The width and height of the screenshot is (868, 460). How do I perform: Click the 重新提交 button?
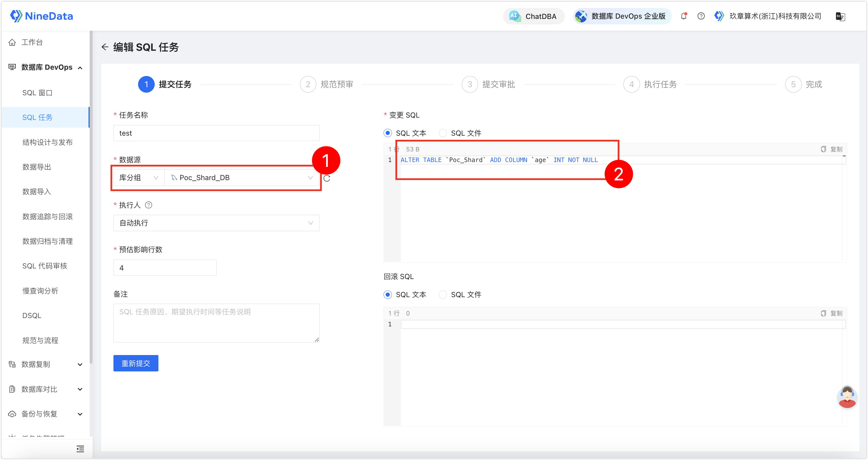coord(136,363)
